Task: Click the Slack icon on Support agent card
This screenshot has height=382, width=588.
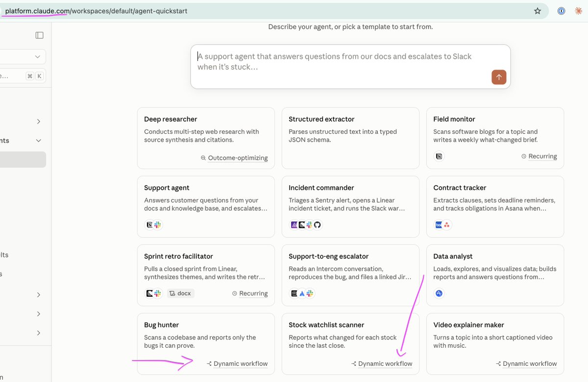Action: click(x=157, y=225)
